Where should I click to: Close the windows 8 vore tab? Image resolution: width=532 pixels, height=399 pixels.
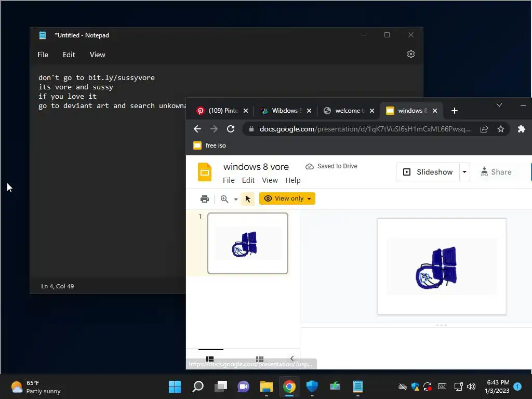[435, 111]
